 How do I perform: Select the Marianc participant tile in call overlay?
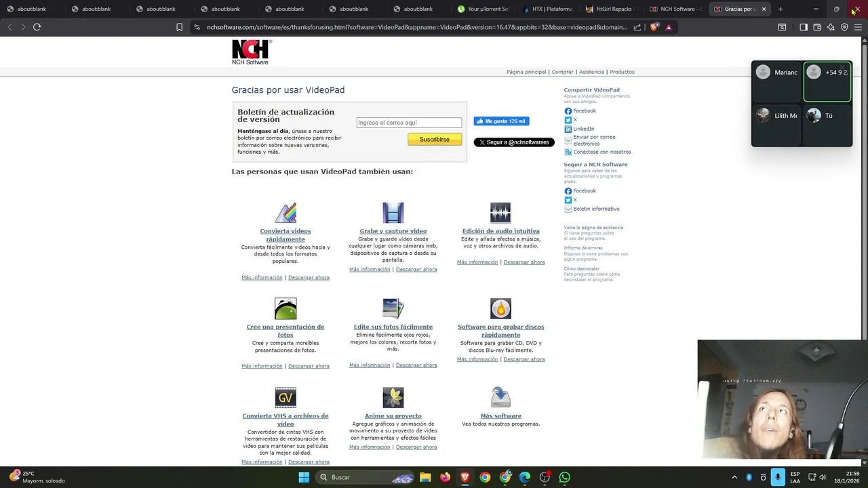tap(776, 81)
